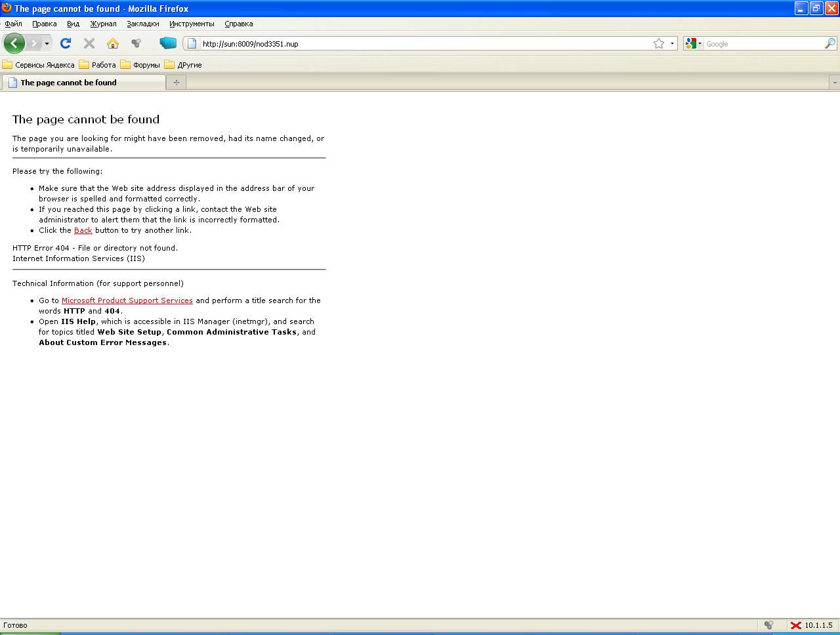Image resolution: width=840 pixels, height=635 pixels.
Task: Open the list all tabs dropdown
Action: pyautogui.click(x=834, y=83)
